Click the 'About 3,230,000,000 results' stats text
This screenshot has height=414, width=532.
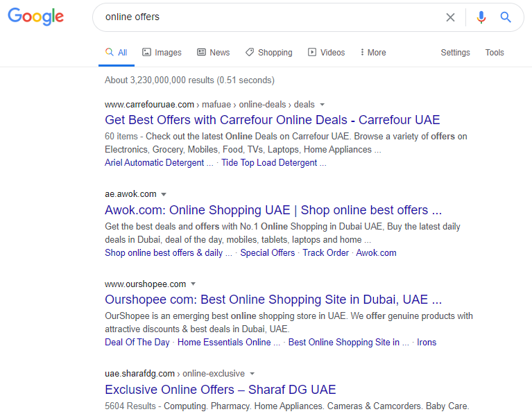tap(189, 80)
